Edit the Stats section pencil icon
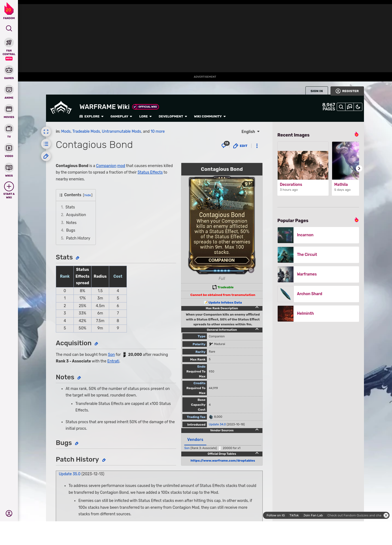This screenshot has width=392, height=545. (78, 258)
